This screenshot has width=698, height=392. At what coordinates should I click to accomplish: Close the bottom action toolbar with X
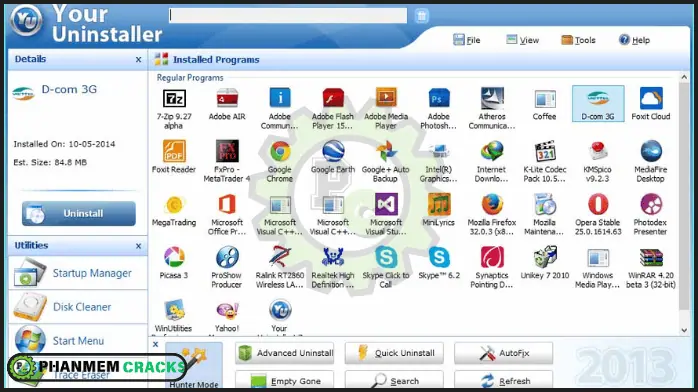[x=155, y=344]
